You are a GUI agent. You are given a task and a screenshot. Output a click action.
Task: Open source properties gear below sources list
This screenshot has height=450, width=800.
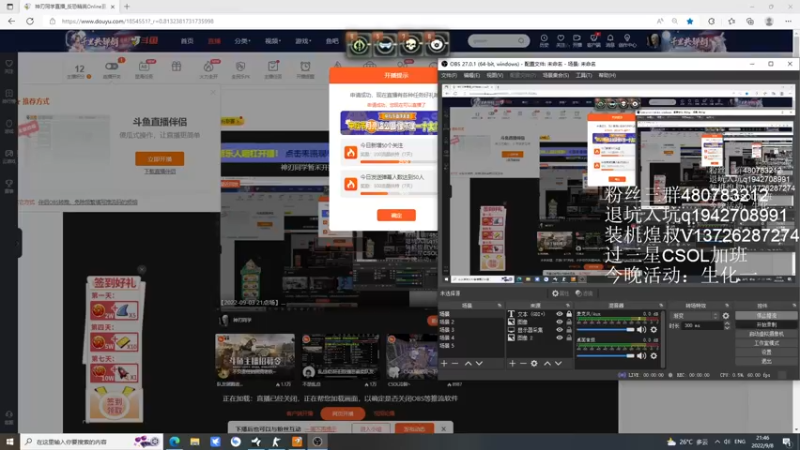(534, 363)
